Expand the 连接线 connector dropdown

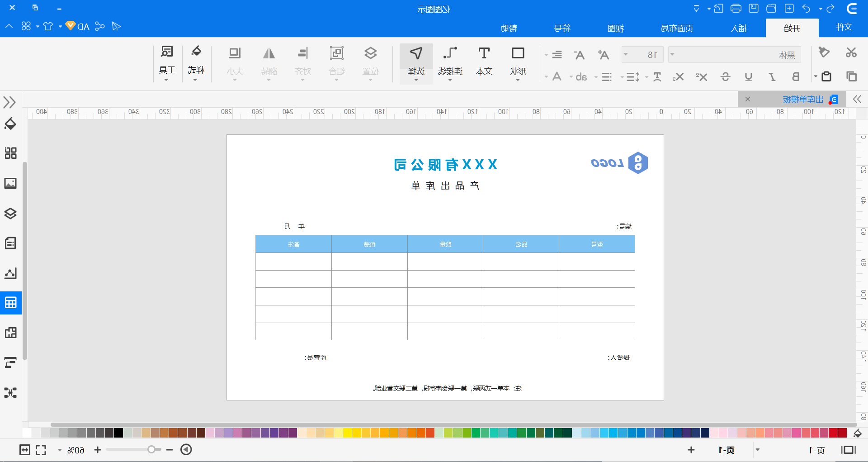click(450, 80)
